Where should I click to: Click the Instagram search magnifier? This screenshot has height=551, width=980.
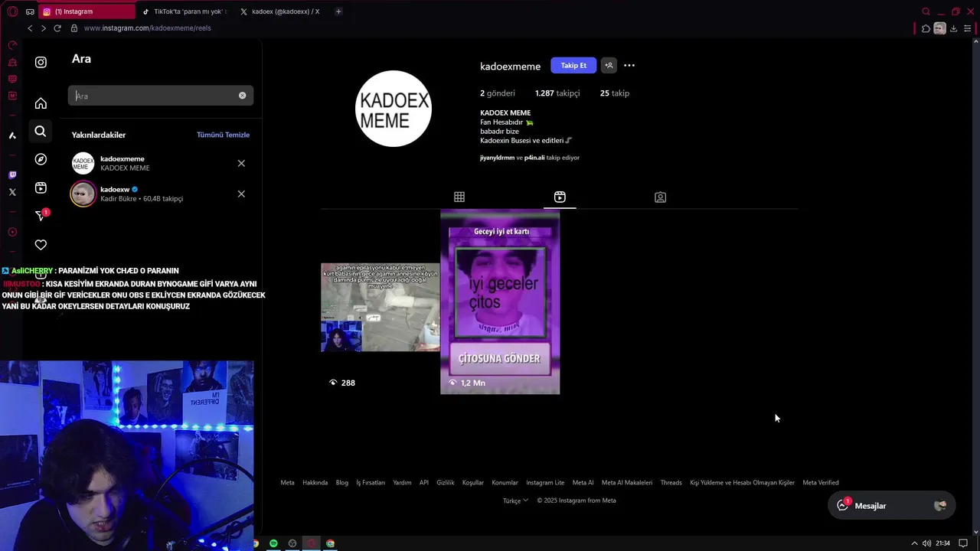41,132
